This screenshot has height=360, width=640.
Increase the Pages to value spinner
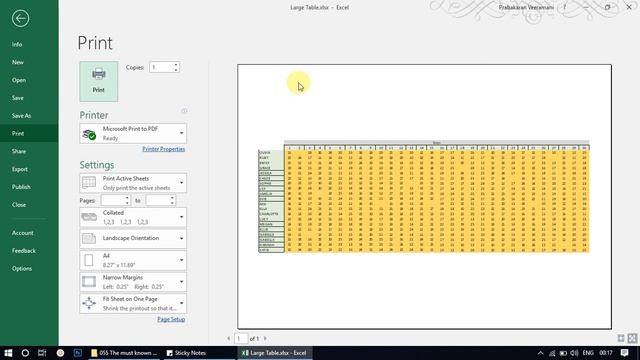[x=172, y=198]
